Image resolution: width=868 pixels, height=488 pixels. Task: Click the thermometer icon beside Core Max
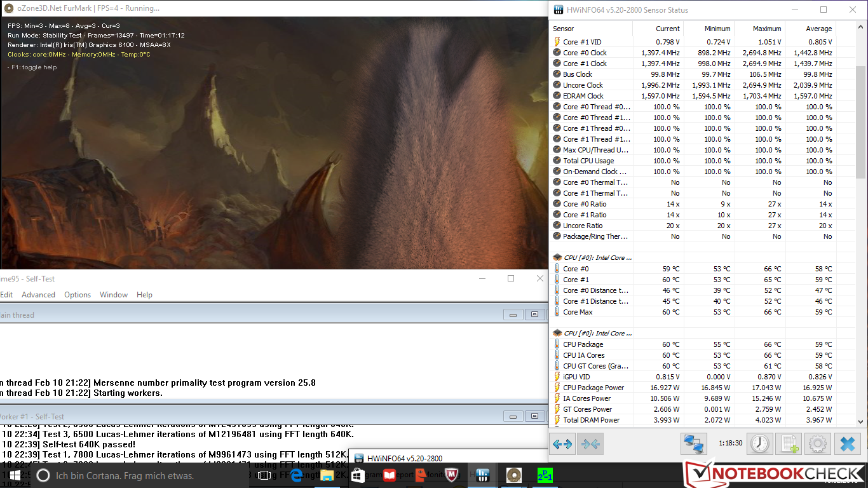tap(557, 312)
